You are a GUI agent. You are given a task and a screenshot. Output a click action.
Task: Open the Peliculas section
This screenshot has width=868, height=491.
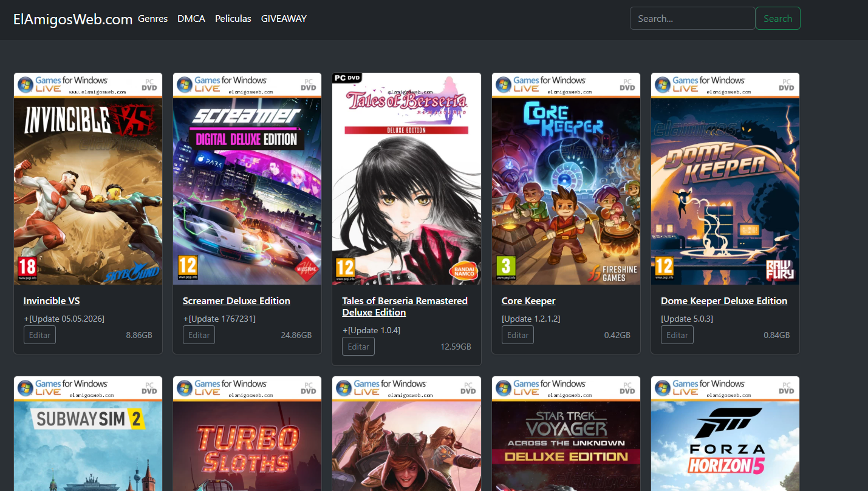tap(233, 19)
